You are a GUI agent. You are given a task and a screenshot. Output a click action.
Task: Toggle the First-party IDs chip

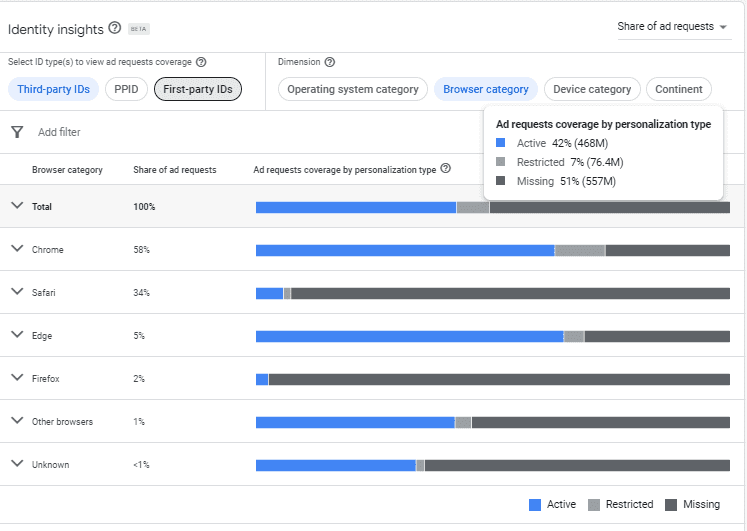point(198,89)
